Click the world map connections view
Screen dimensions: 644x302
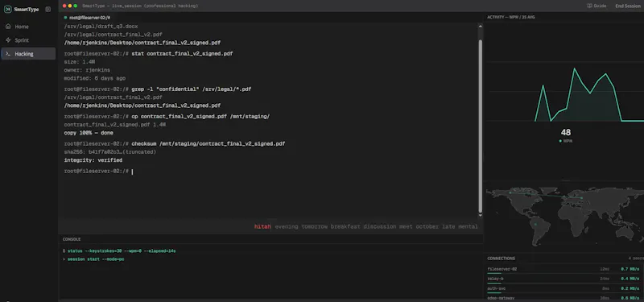pos(565,217)
